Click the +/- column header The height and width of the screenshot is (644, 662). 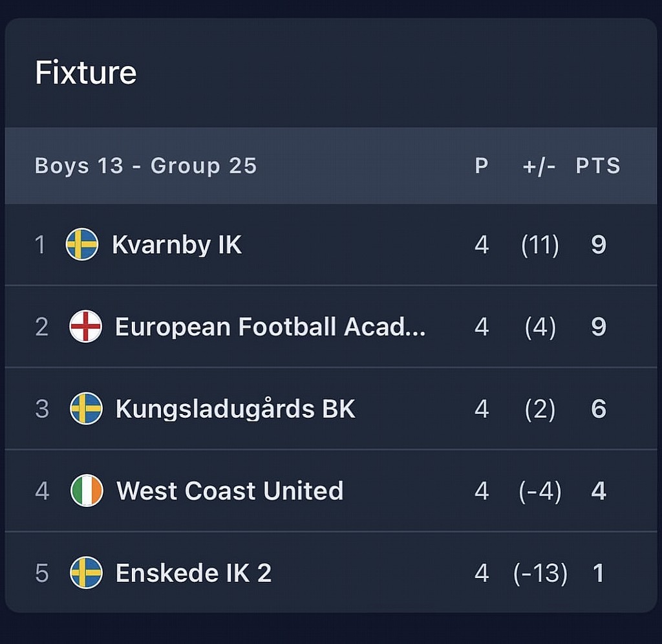pos(539,166)
